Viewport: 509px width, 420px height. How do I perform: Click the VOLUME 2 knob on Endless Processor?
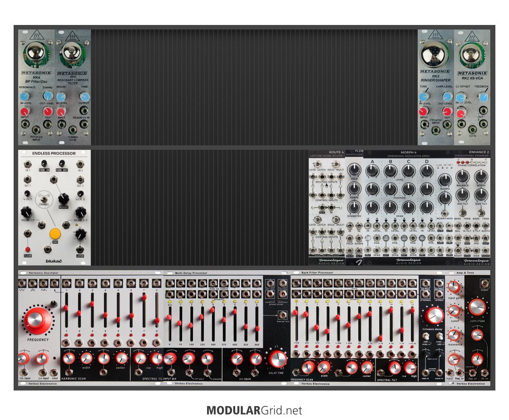click(x=80, y=212)
